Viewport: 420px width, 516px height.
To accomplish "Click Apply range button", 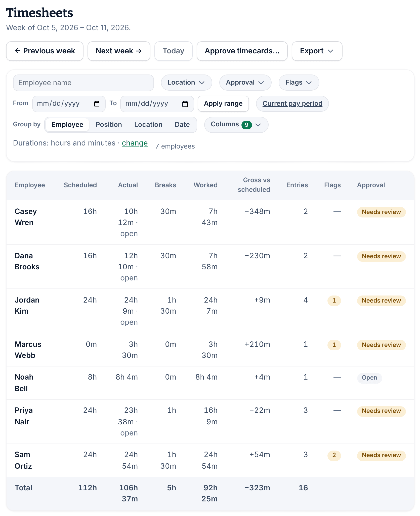I will (223, 104).
